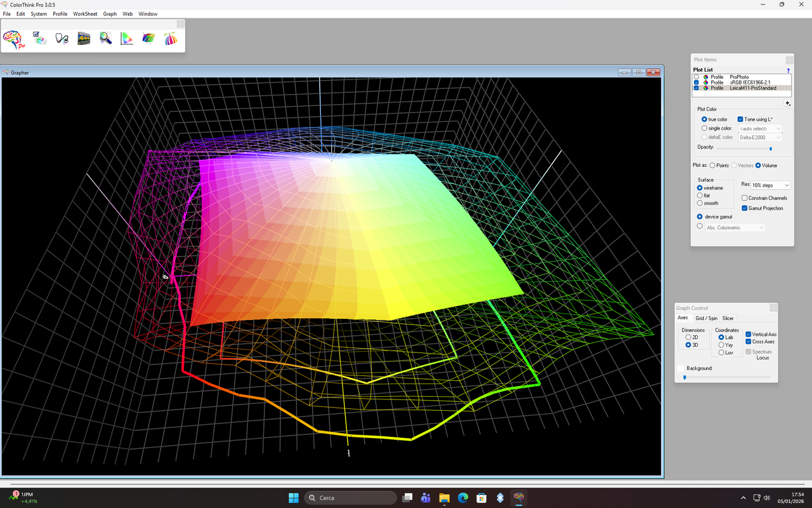Click the sRGB profile color wheel icon

click(x=705, y=83)
